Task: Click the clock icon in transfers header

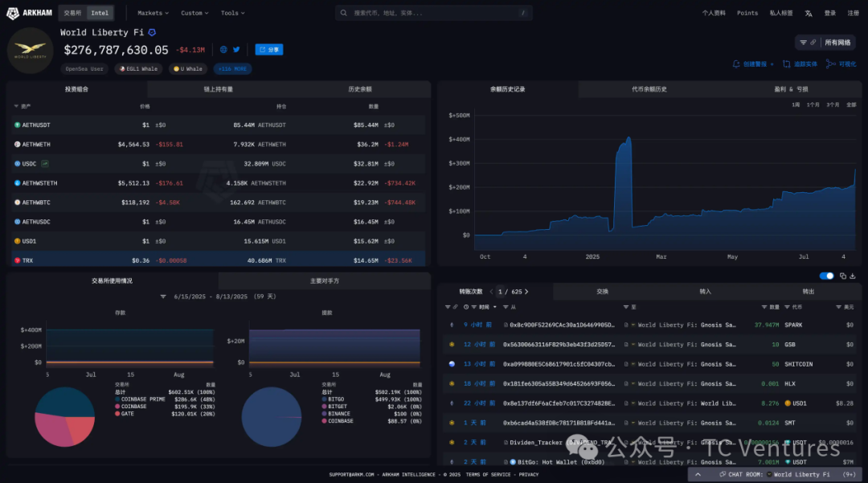Action: [x=466, y=307]
